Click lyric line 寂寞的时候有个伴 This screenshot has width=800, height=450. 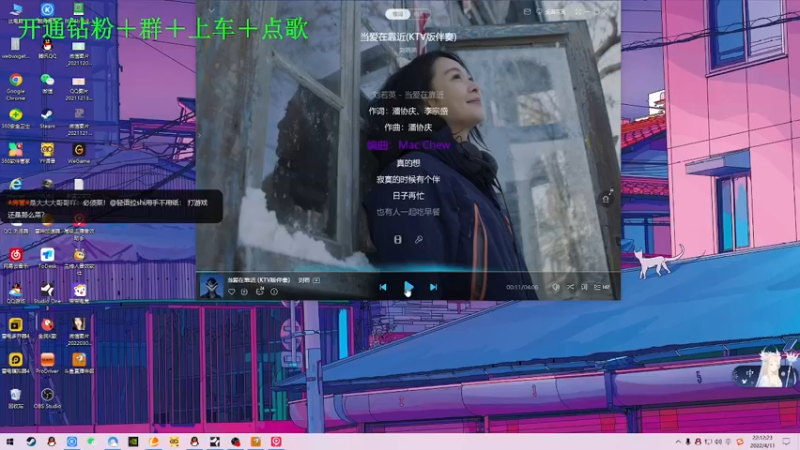[408, 180]
